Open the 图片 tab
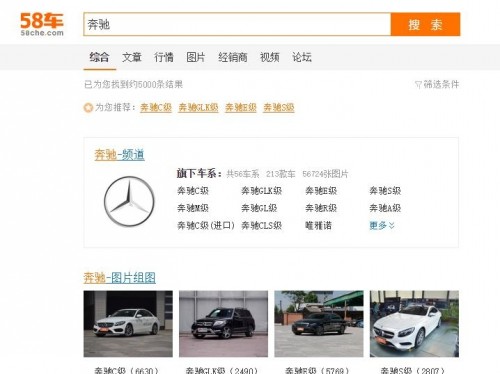 coord(196,57)
